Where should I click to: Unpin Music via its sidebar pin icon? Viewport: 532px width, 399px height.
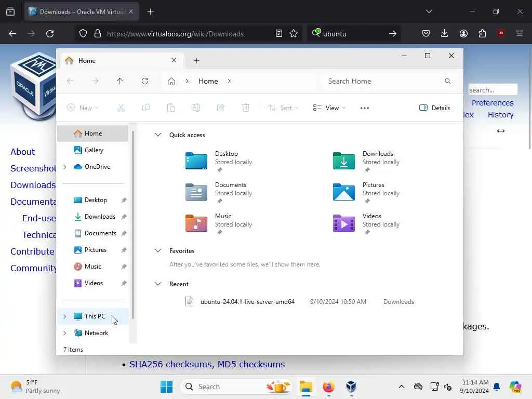click(x=124, y=267)
